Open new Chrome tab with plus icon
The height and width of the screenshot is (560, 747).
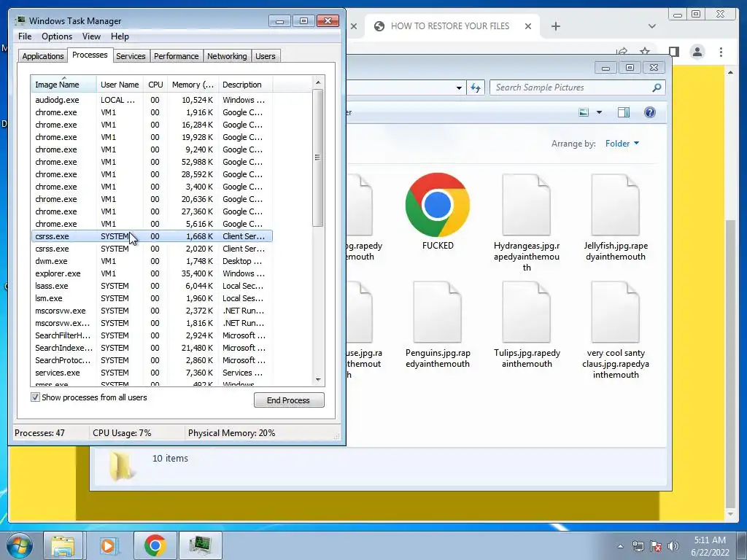555,26
